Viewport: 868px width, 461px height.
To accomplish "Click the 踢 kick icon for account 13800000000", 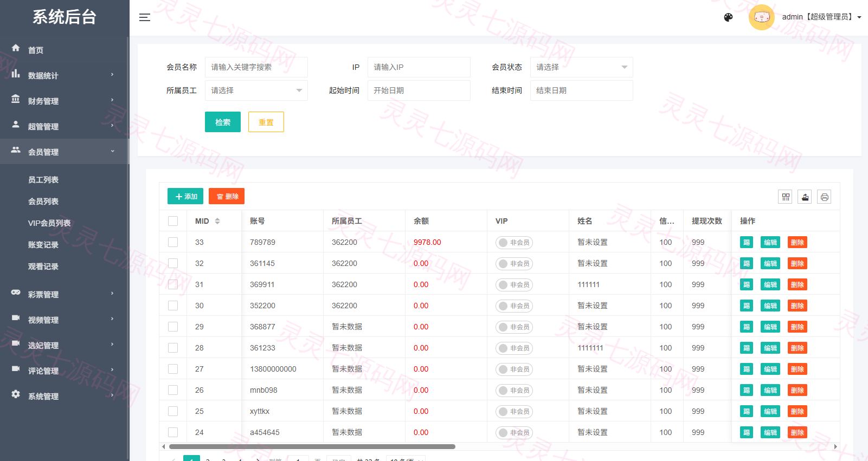I will 747,369.
